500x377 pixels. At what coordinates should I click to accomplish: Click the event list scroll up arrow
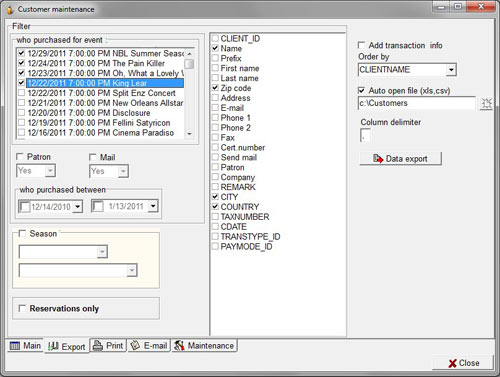[x=189, y=54]
